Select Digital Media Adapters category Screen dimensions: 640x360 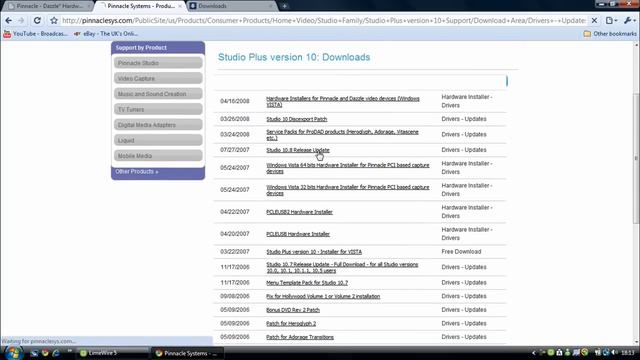pos(158,125)
